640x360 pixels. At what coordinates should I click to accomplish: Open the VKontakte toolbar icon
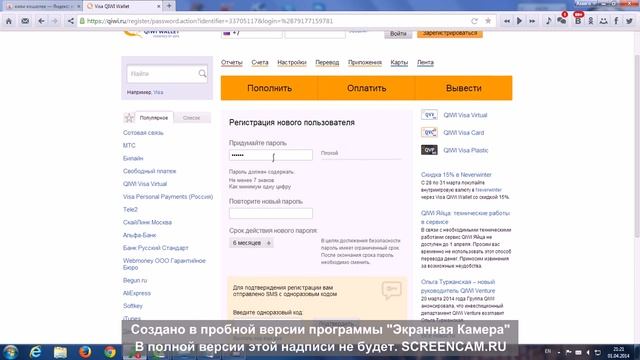(x=578, y=21)
